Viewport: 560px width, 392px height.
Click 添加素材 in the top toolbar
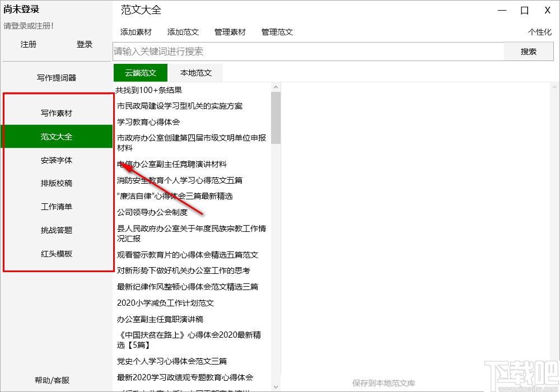coord(136,32)
